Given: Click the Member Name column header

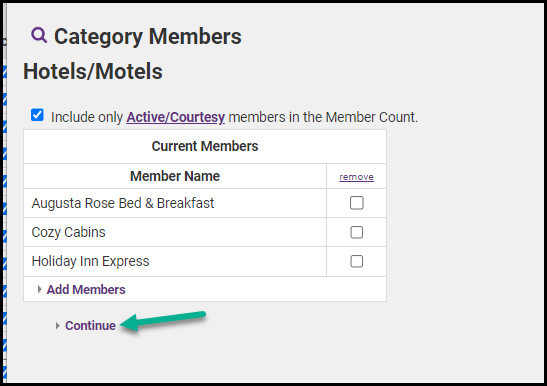Looking at the screenshot, I should point(175,176).
